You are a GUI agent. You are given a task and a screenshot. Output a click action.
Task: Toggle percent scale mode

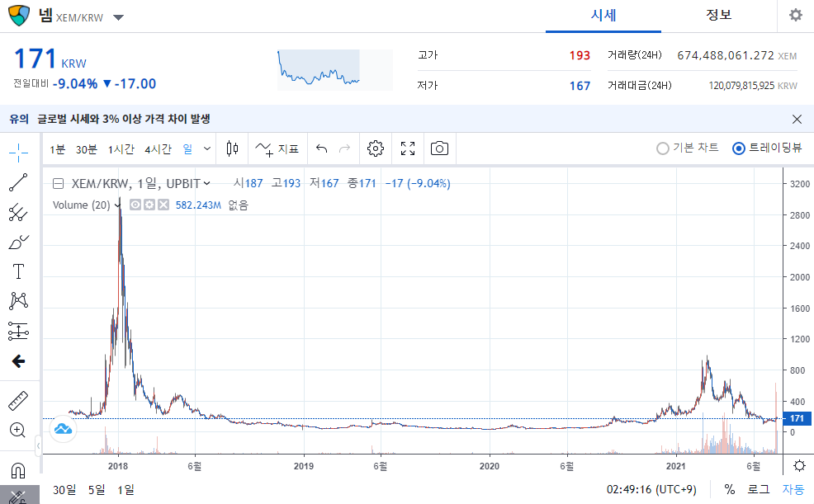[x=730, y=489]
